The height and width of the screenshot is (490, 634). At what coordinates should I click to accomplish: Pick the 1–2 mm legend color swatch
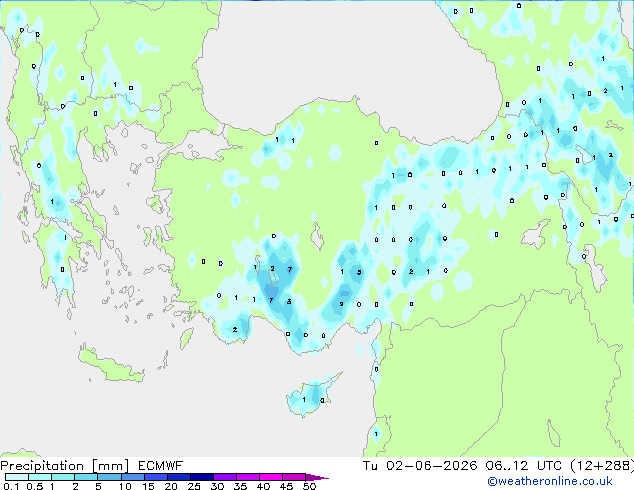tap(63, 477)
